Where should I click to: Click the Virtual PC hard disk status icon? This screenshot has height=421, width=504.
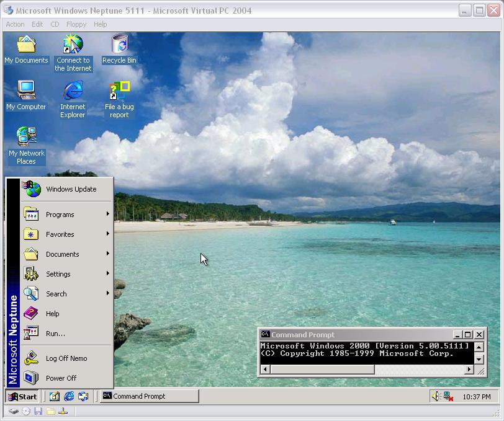pyautogui.click(x=14, y=411)
